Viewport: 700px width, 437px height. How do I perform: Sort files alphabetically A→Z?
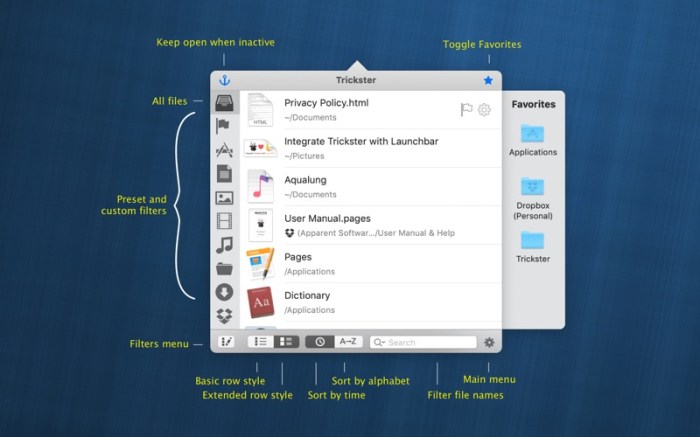[348, 342]
